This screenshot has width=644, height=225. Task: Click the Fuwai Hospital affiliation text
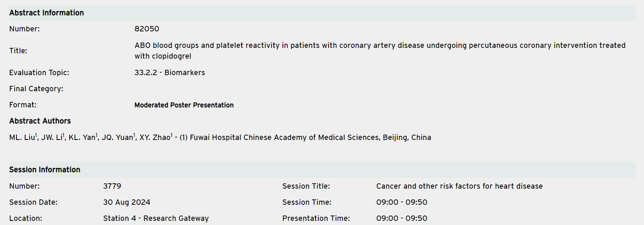tap(305, 138)
